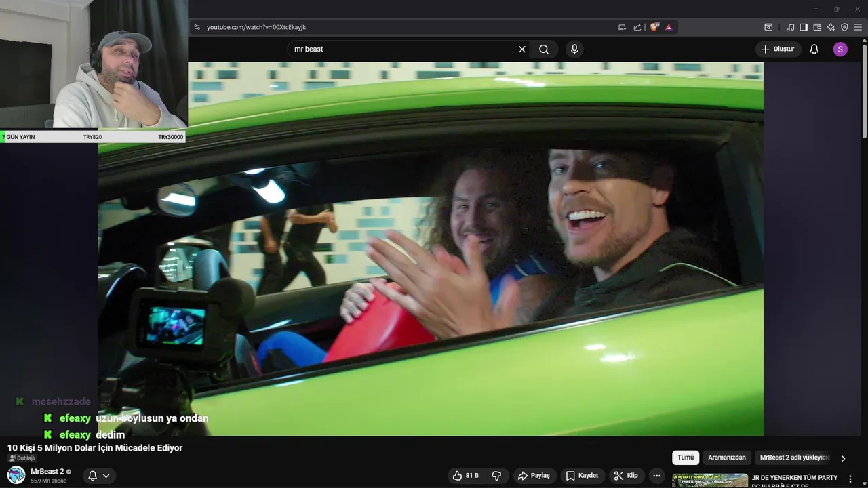Viewport: 868px width, 488px height.
Task: Like the video with 81 B thumbs up
Action: tap(466, 476)
